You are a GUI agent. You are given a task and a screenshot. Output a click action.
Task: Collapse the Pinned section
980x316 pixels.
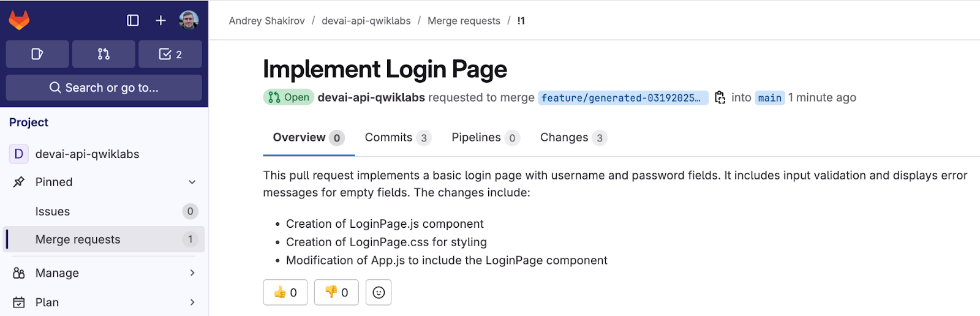click(x=192, y=182)
